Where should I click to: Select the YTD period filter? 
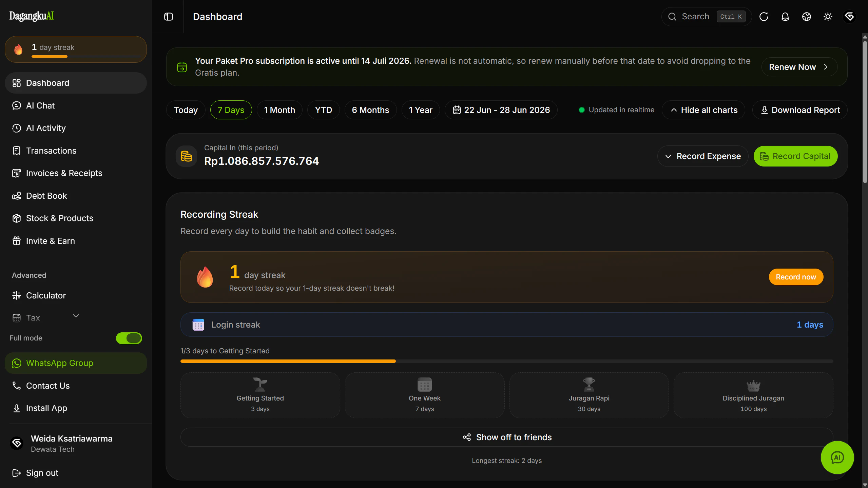(323, 110)
